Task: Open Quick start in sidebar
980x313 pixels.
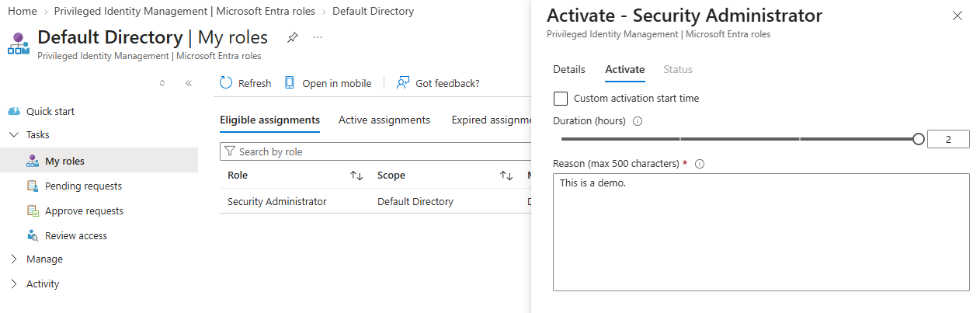Action: click(x=50, y=111)
